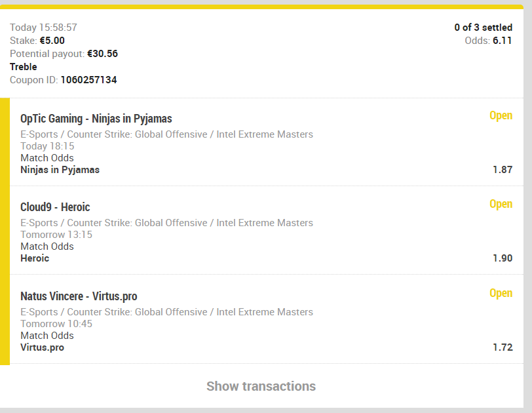
Task: Click the category line under Natus Vincere match
Action: tap(166, 312)
